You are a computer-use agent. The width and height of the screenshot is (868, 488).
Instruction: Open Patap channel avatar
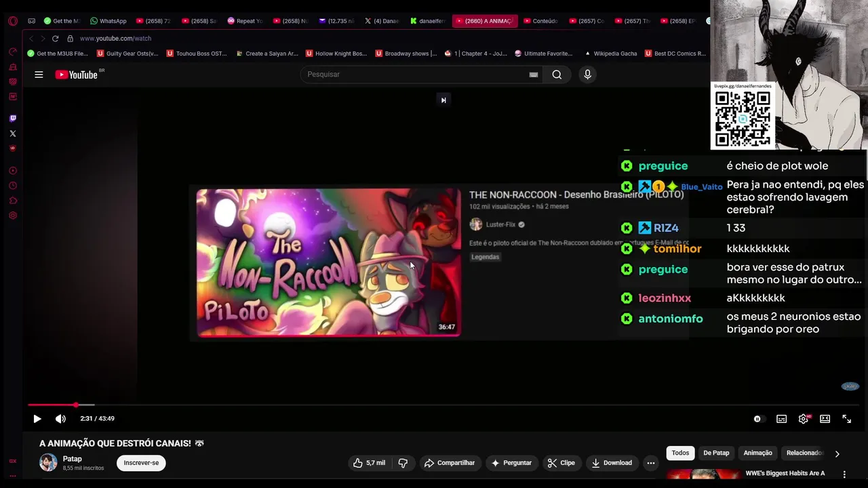pyautogui.click(x=48, y=463)
